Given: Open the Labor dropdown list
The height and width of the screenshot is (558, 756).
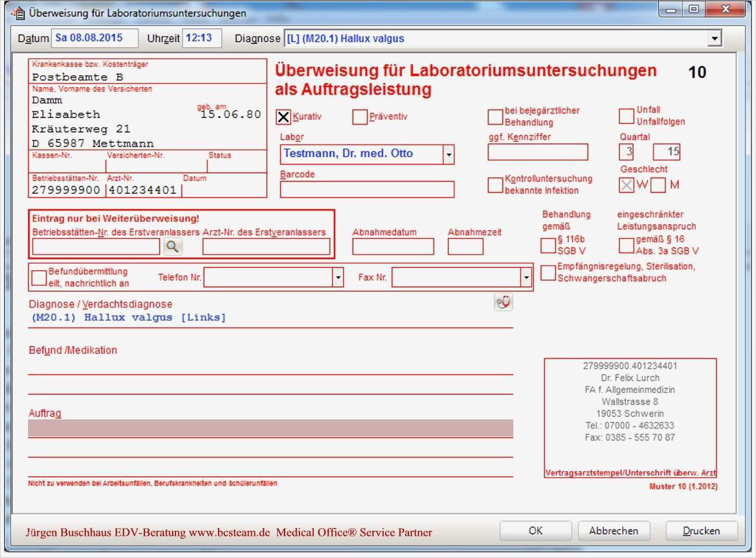Looking at the screenshot, I should (449, 154).
